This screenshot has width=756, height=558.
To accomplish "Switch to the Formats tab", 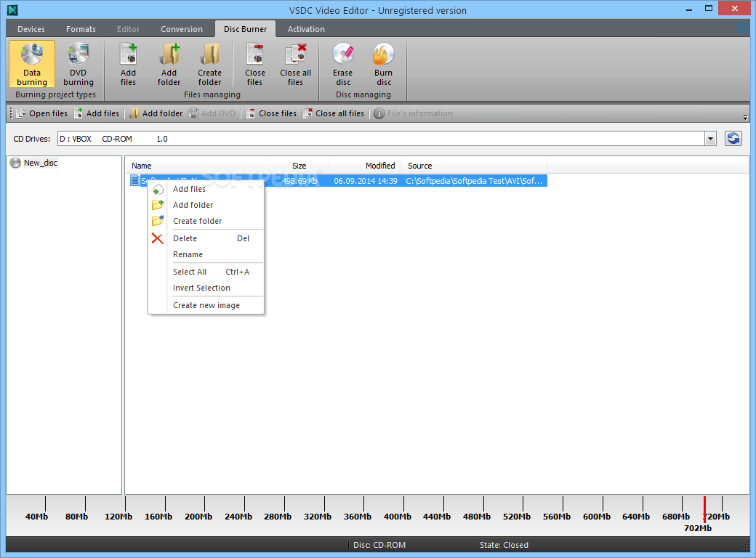I will (x=81, y=29).
